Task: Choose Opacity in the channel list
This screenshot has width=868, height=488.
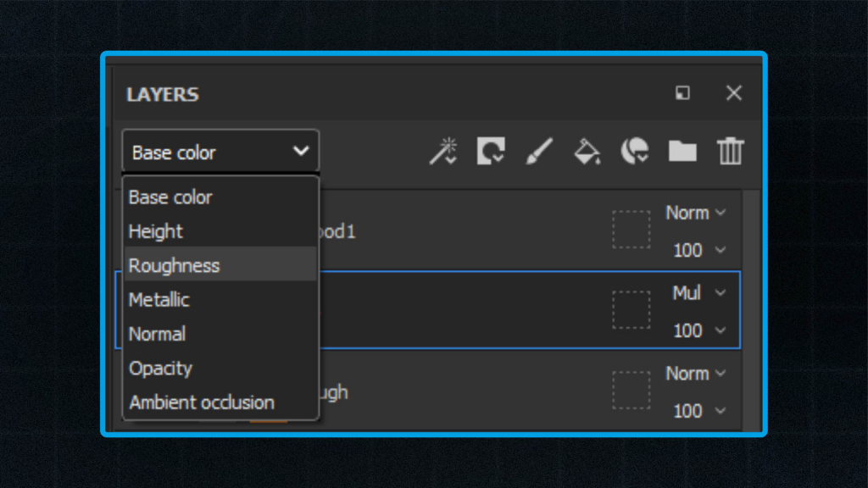Action: click(220, 368)
